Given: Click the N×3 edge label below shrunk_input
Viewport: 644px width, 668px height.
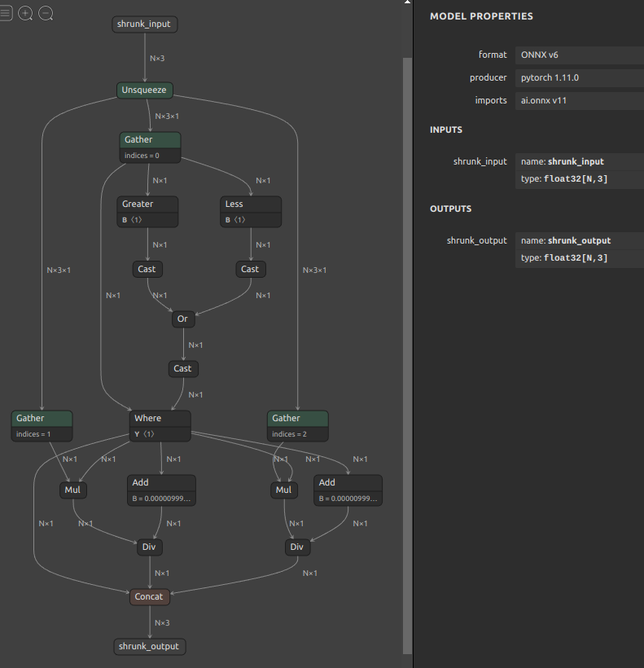Looking at the screenshot, I should coord(157,59).
